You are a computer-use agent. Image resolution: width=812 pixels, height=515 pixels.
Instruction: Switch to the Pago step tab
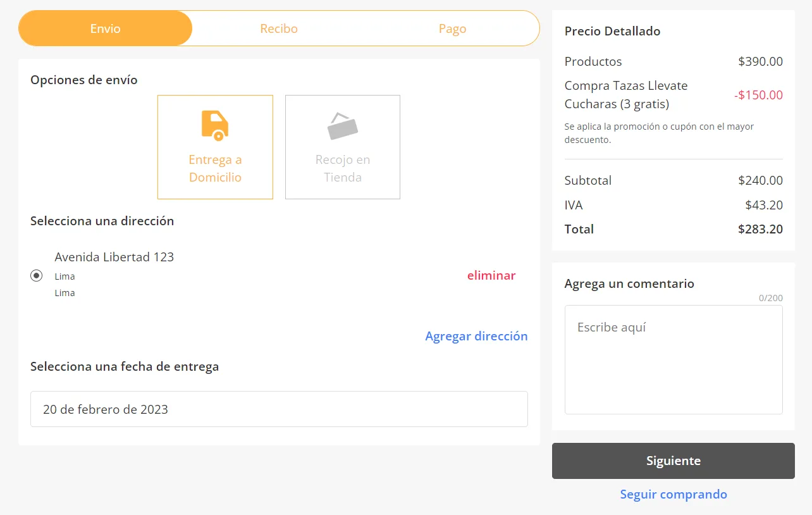pos(453,28)
